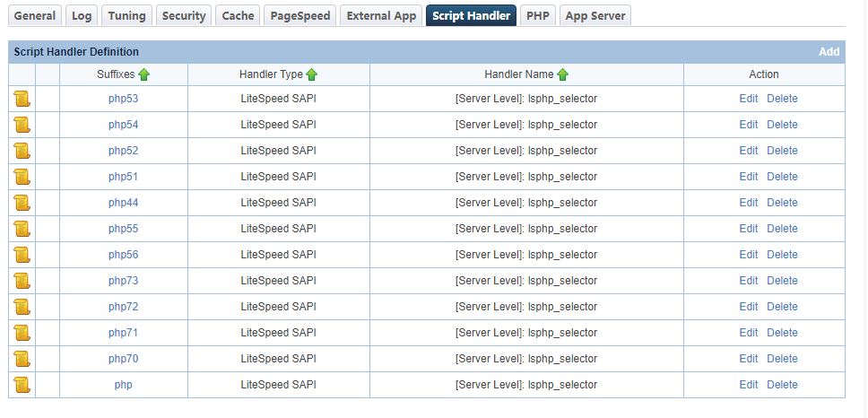
Task: Edit the php54 script handler
Action: click(x=748, y=125)
